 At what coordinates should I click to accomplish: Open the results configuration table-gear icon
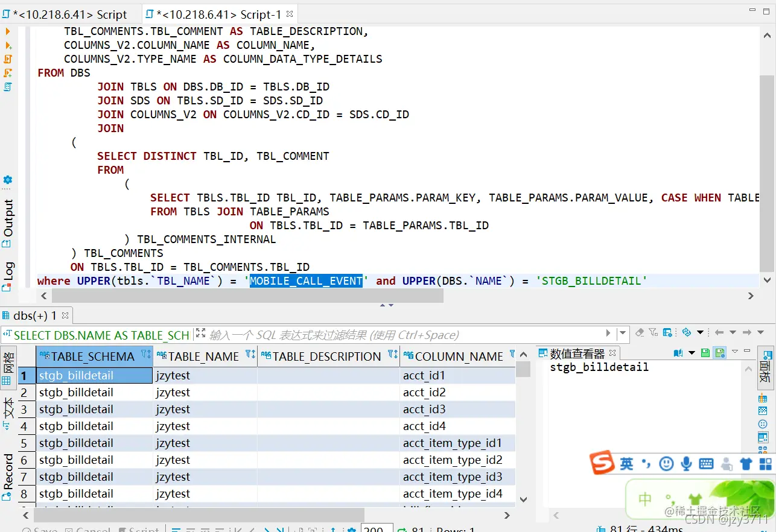click(x=668, y=332)
